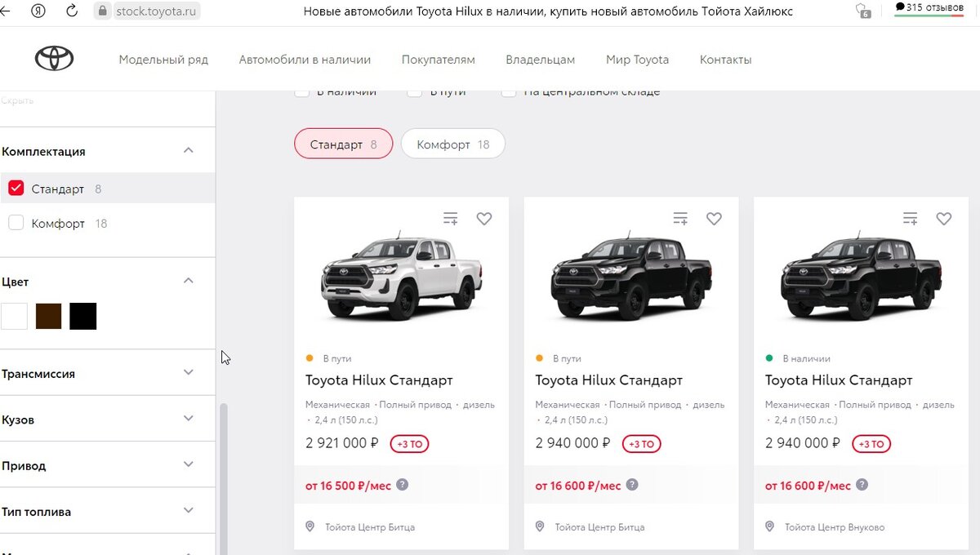Check the Комфорт checkbox

point(16,223)
